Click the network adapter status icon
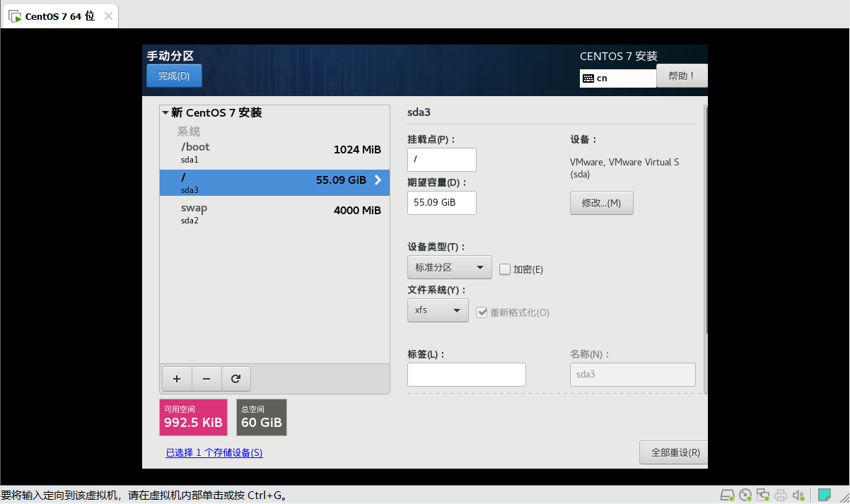Image resolution: width=850 pixels, height=504 pixels. pos(763,495)
